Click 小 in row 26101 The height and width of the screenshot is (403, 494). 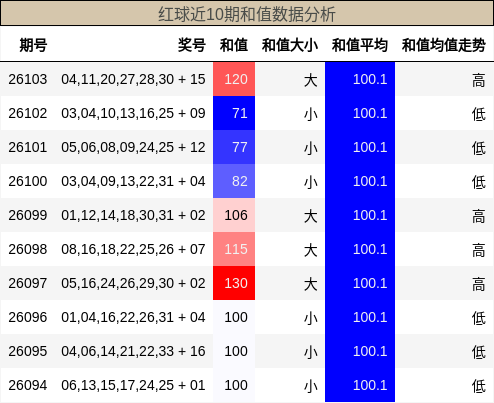point(311,148)
